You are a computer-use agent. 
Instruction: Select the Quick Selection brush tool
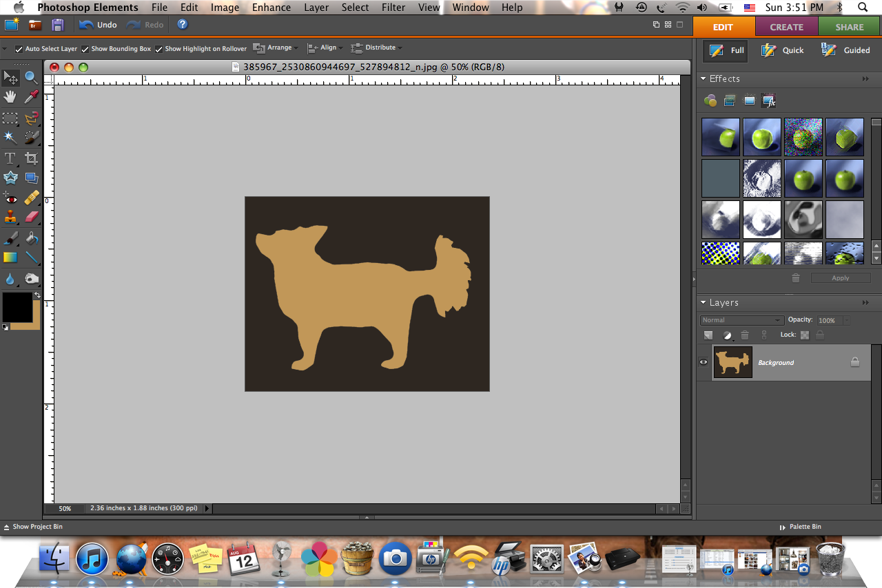[32, 138]
